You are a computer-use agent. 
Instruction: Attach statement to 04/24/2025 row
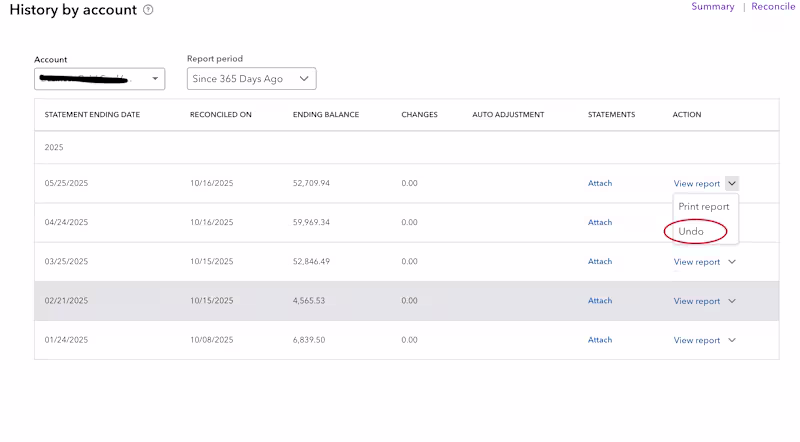click(x=600, y=222)
